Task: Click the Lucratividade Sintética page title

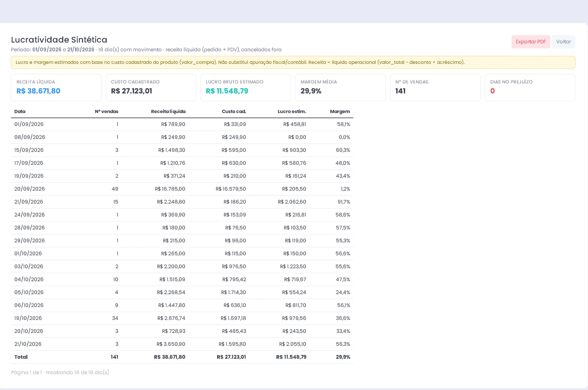Action: (x=59, y=40)
